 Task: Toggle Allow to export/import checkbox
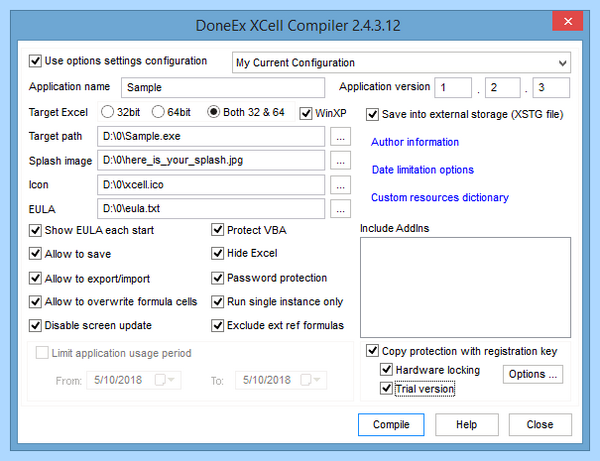[35, 278]
